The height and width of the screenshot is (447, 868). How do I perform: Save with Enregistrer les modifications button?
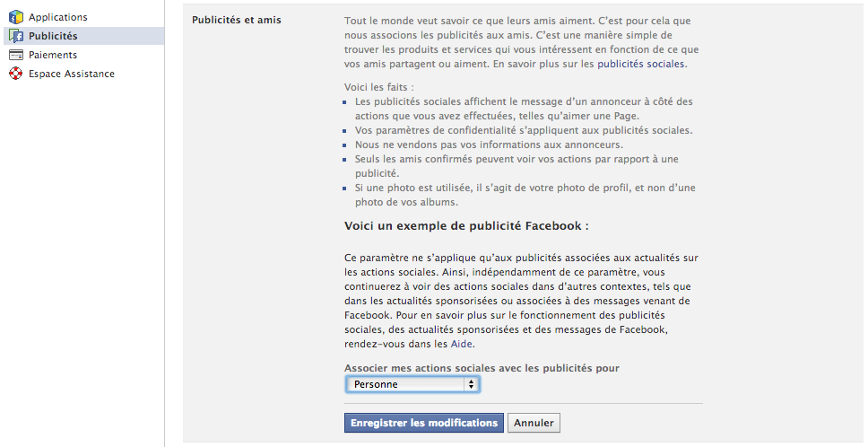tap(424, 423)
